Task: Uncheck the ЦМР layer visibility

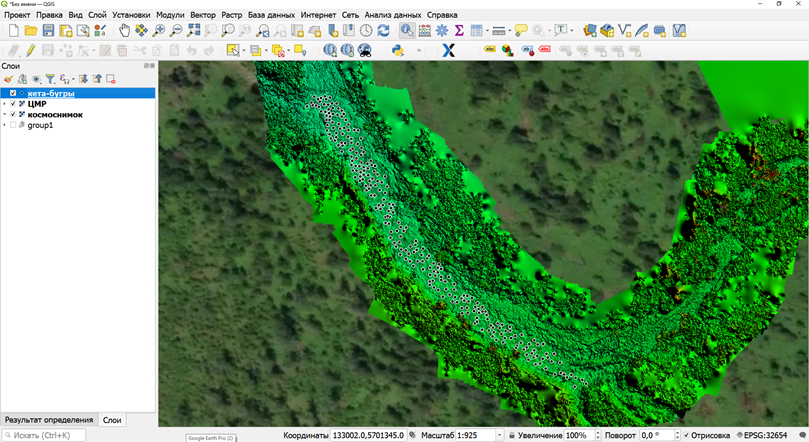Action: point(13,104)
